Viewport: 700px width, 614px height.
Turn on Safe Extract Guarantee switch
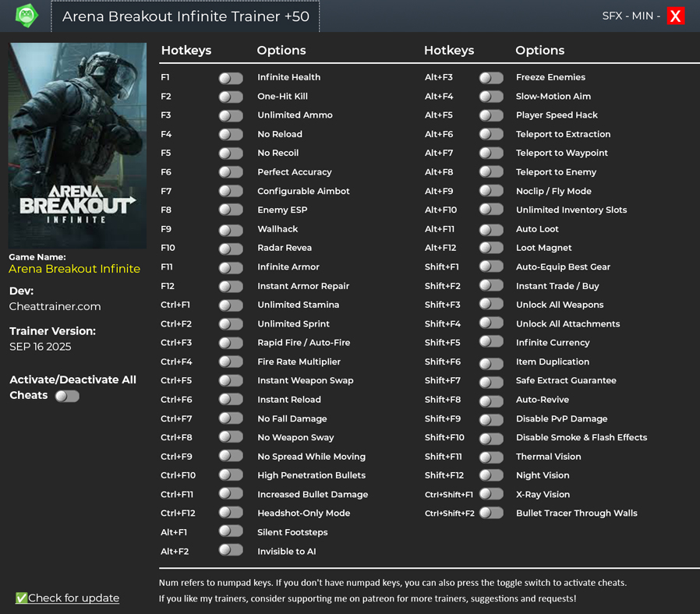(x=491, y=383)
